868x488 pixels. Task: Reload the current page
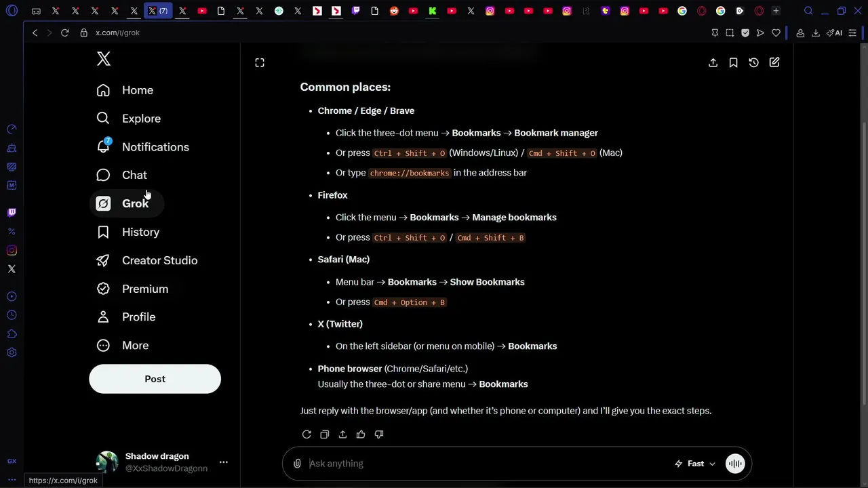tap(65, 33)
